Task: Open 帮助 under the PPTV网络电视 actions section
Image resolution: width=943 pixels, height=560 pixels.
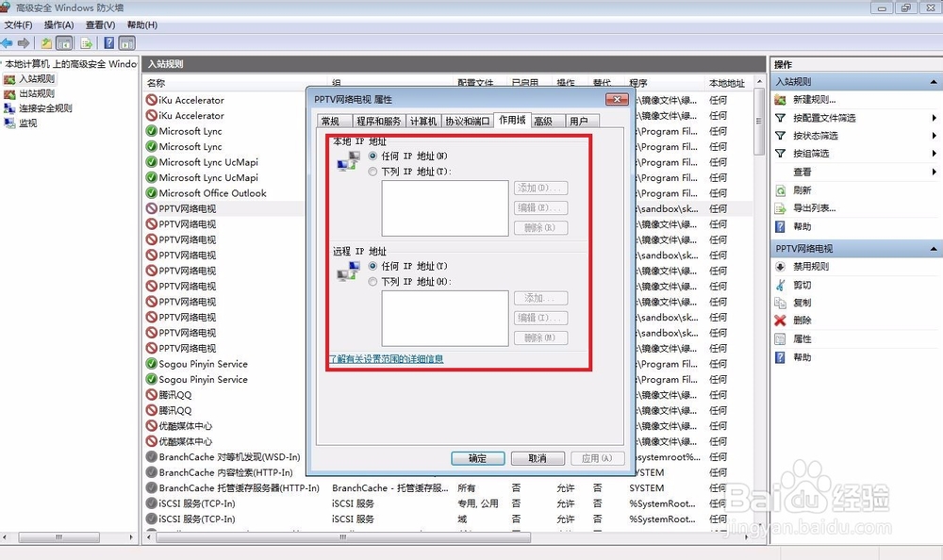Action: (802, 357)
